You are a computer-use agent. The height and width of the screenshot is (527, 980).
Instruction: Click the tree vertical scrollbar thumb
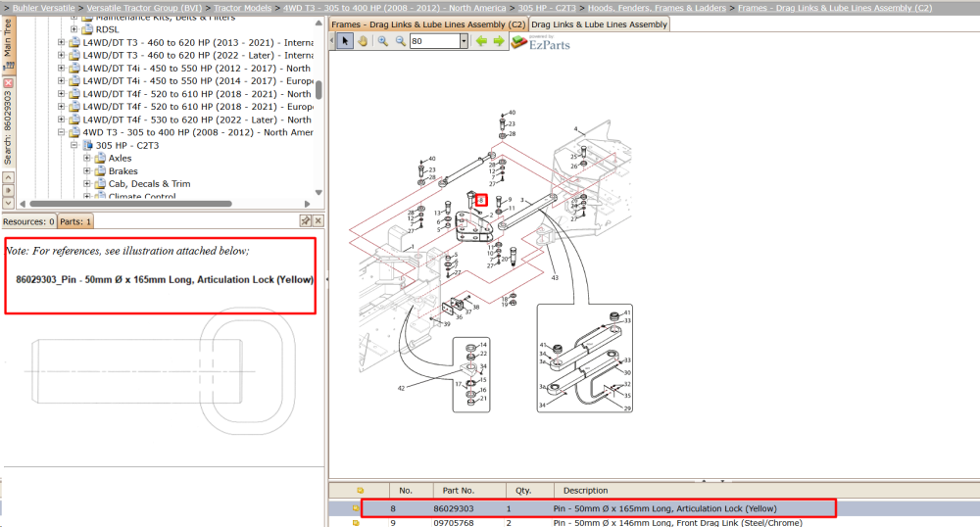tap(318, 89)
